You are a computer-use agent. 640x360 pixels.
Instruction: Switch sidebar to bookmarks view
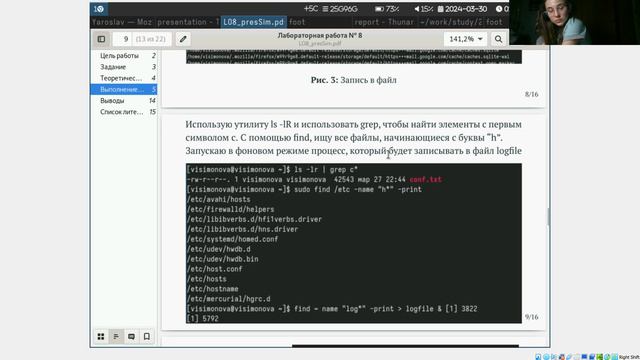click(147, 336)
